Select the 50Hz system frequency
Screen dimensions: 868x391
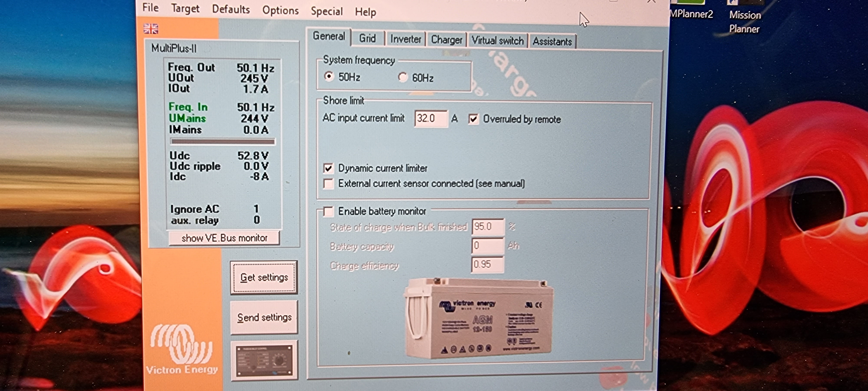point(329,76)
